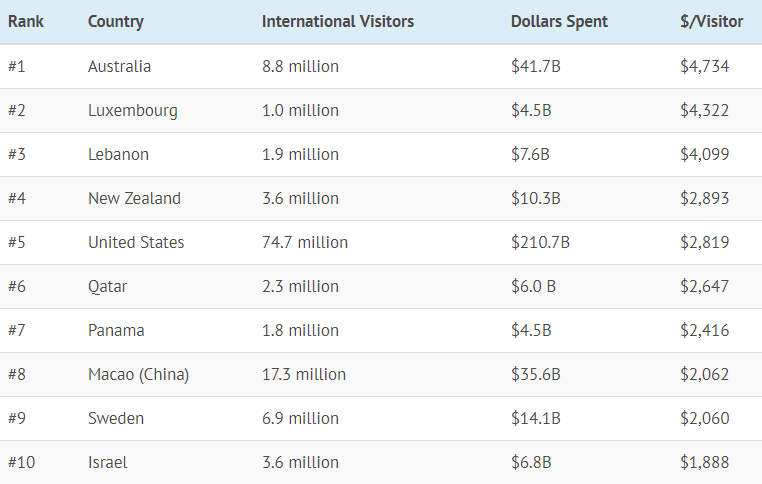Screen dimensions: 762x484
Task: Click the Macao (China) cell
Action: coord(138,374)
